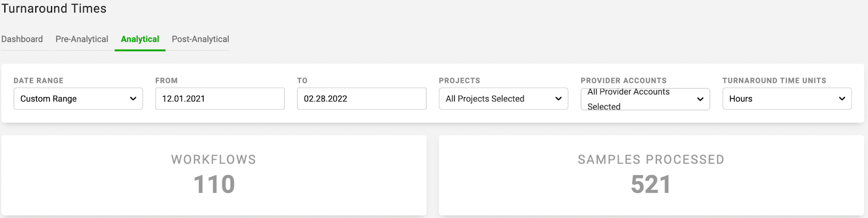868x218 pixels.
Task: Click the Samples Processed summary card
Action: click(651, 175)
